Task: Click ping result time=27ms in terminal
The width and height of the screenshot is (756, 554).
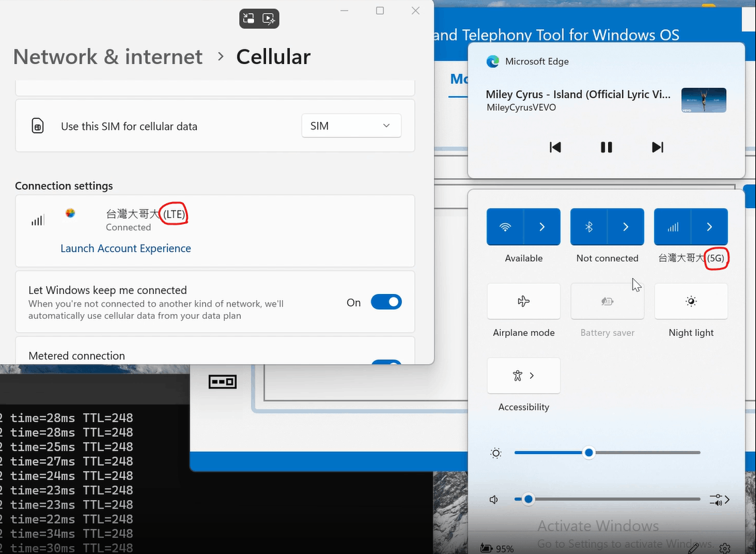Action: pyautogui.click(x=43, y=461)
